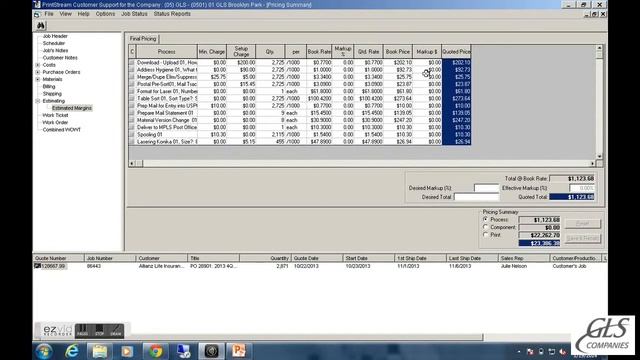The height and width of the screenshot is (360, 640).
Task: Open the File menu
Action: (49, 14)
